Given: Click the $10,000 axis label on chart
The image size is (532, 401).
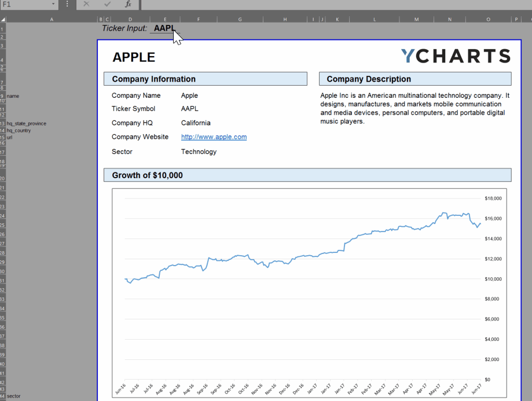Looking at the screenshot, I should [x=493, y=279].
